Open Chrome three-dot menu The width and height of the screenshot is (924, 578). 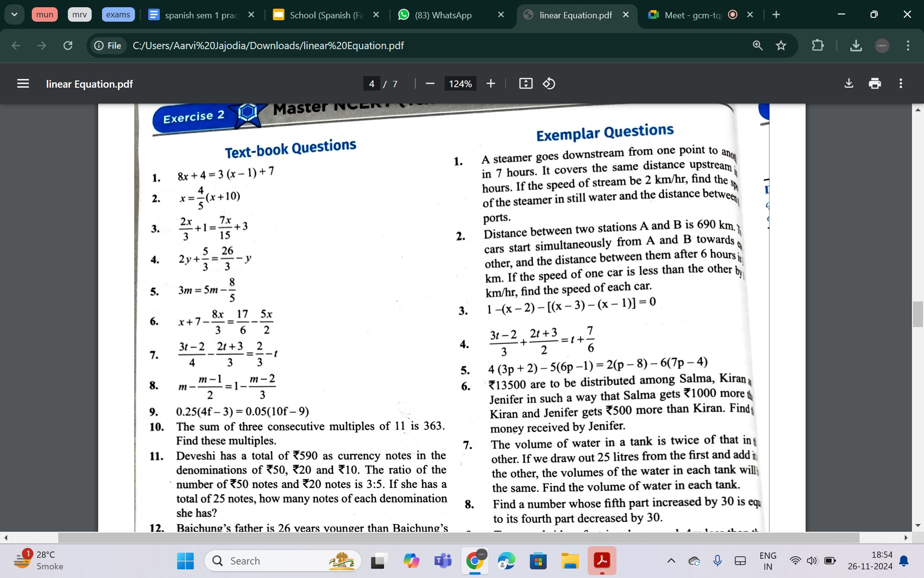pos(908,45)
